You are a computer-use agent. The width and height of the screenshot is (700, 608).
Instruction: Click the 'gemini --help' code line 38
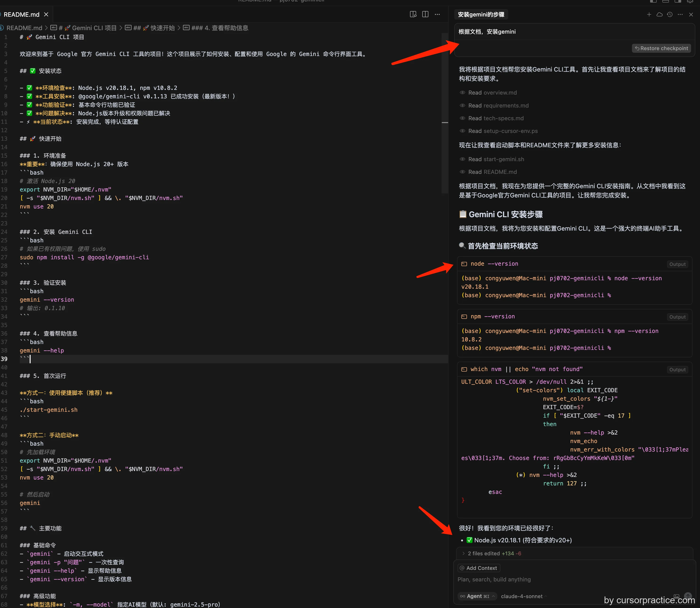(x=42, y=351)
